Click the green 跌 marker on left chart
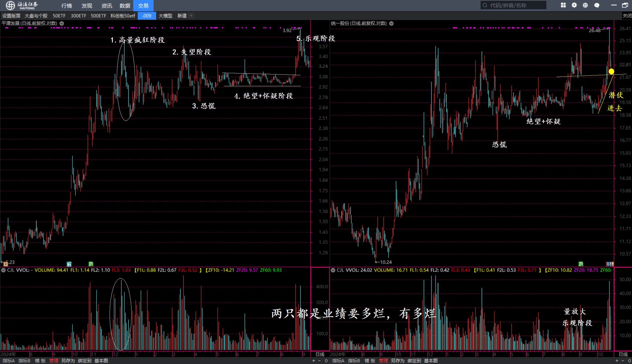The image size is (632, 364). 91,264
